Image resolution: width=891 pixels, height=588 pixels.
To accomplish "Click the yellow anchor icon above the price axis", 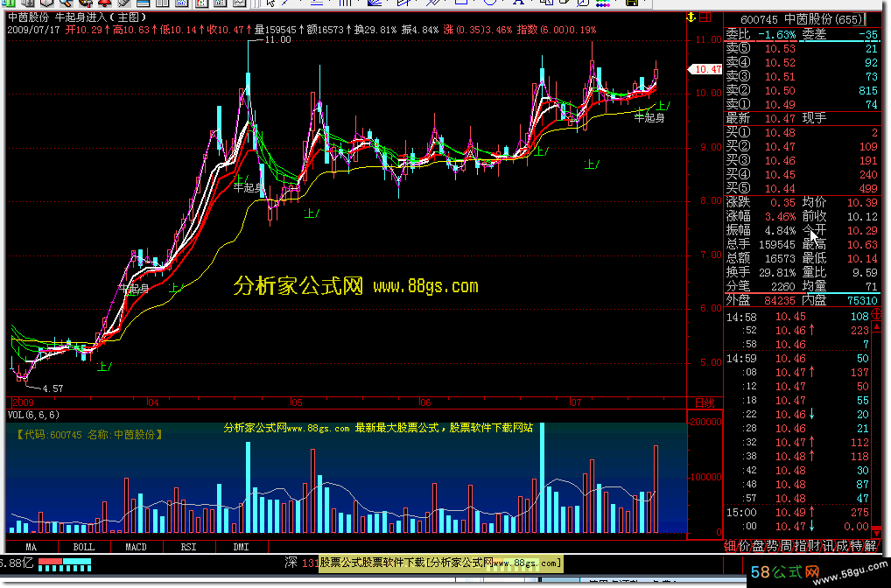I will (691, 17).
